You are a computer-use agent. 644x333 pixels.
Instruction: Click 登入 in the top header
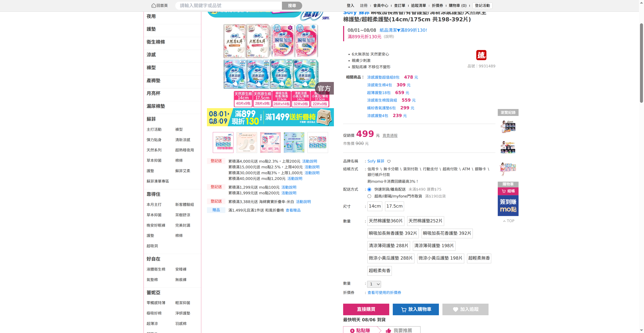pos(350,6)
